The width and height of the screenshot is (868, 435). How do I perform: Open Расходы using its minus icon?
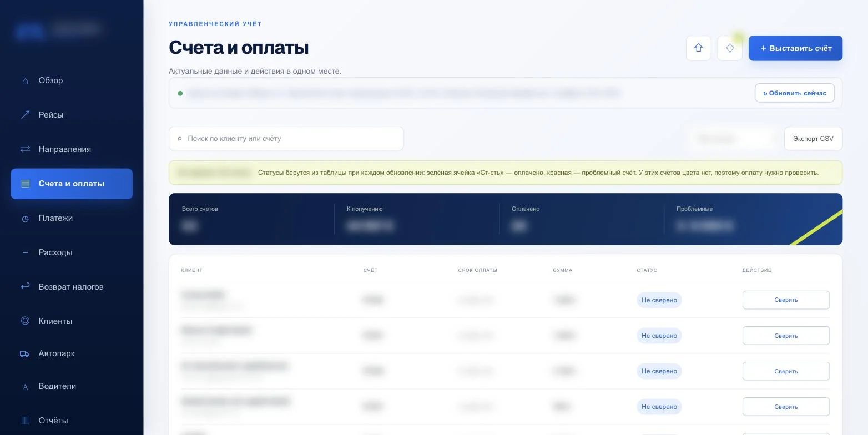25,252
